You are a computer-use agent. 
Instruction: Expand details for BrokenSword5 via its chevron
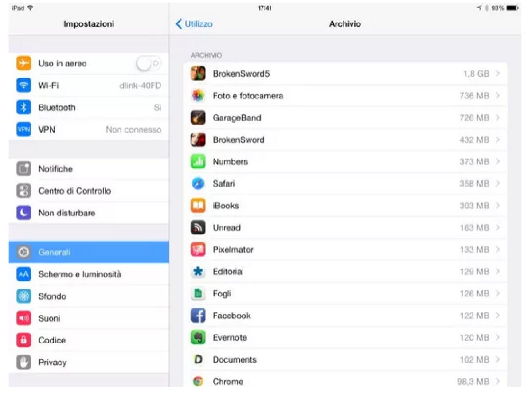pos(497,74)
